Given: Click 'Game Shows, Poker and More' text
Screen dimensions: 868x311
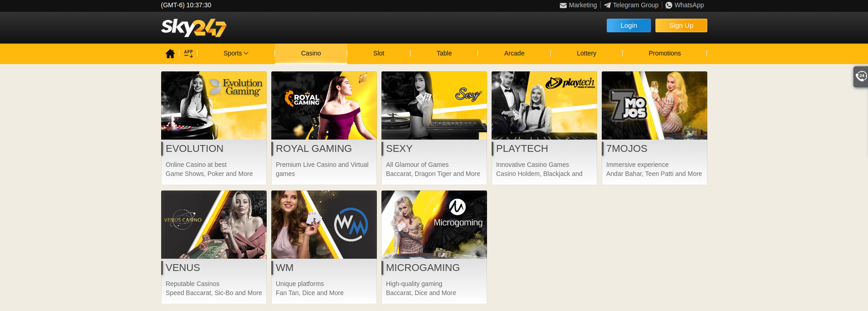Looking at the screenshot, I should (209, 174).
